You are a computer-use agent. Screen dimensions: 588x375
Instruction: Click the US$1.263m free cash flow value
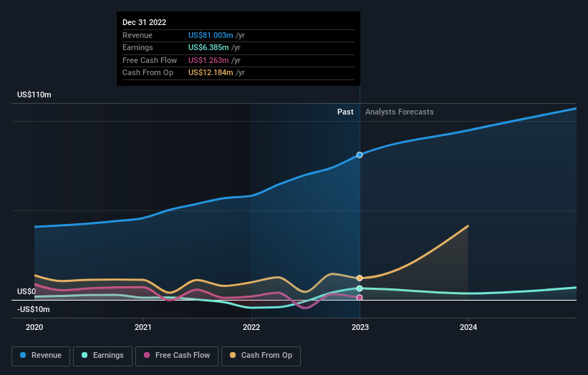point(208,60)
